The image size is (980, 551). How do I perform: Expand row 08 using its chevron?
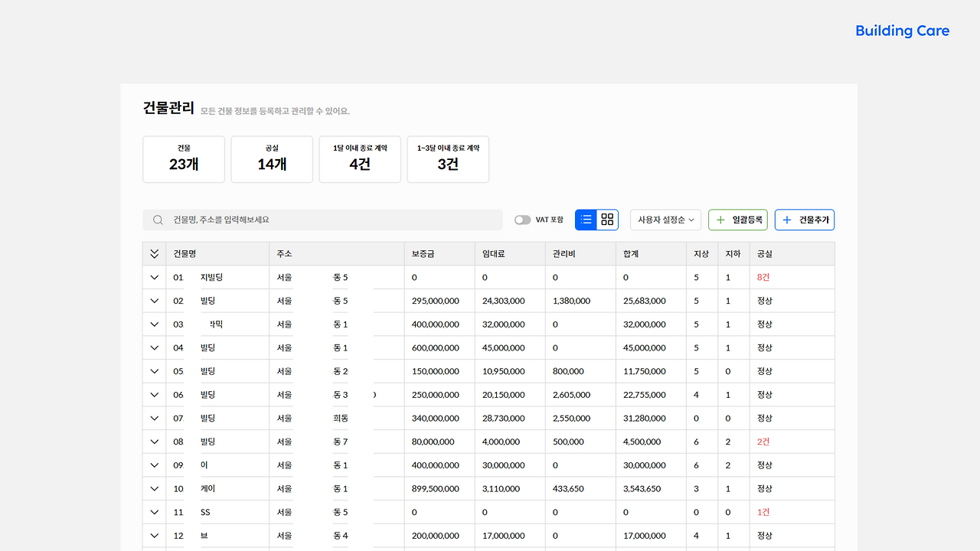coord(154,442)
